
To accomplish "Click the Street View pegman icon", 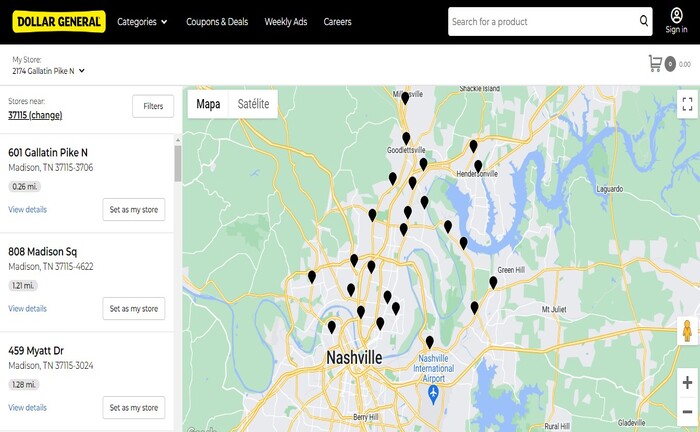I will (x=688, y=331).
